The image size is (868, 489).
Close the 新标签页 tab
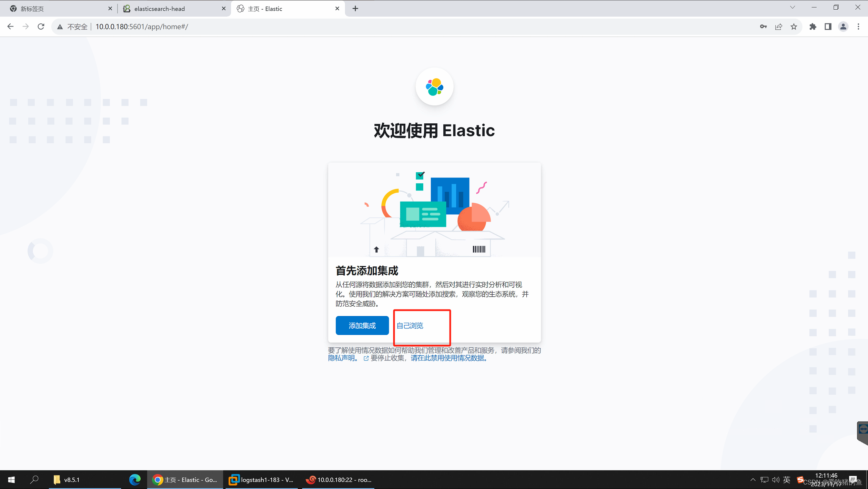pos(110,9)
